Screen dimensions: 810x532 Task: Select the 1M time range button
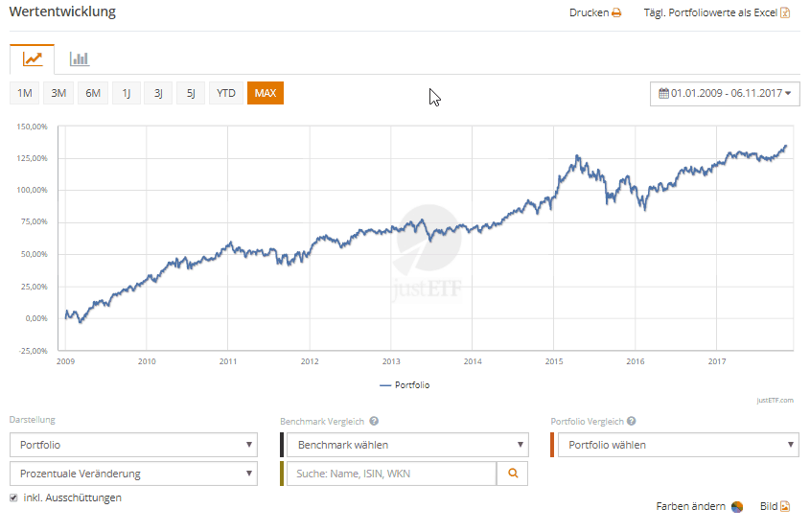click(25, 93)
